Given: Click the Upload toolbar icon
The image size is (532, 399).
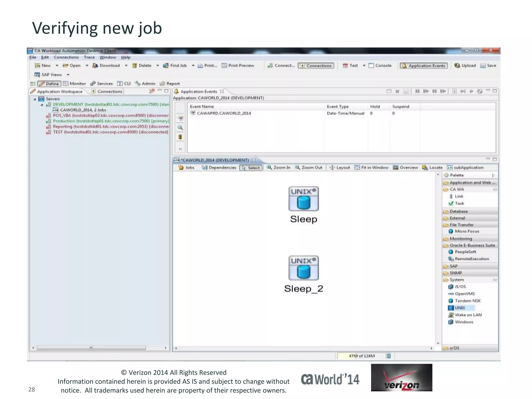Looking at the screenshot, I should click(457, 65).
